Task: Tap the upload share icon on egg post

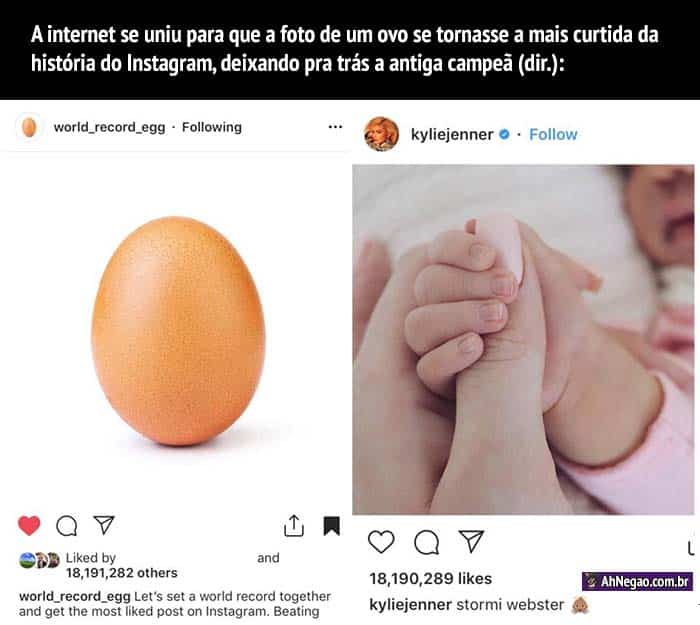Action: 294,525
